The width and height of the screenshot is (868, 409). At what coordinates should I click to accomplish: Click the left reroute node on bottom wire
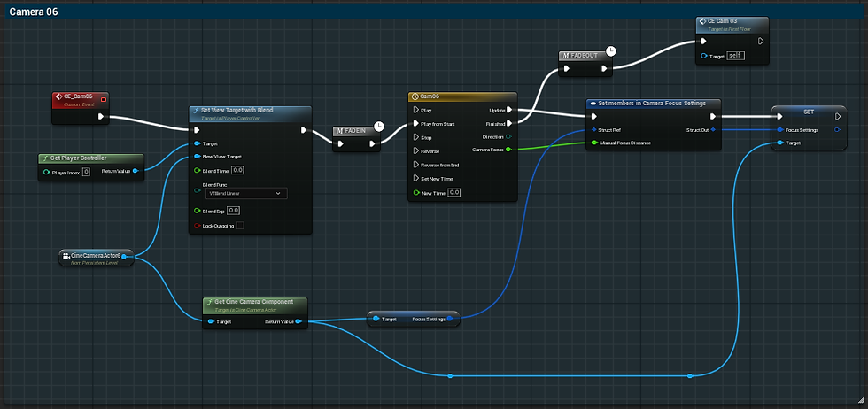[x=450, y=376]
